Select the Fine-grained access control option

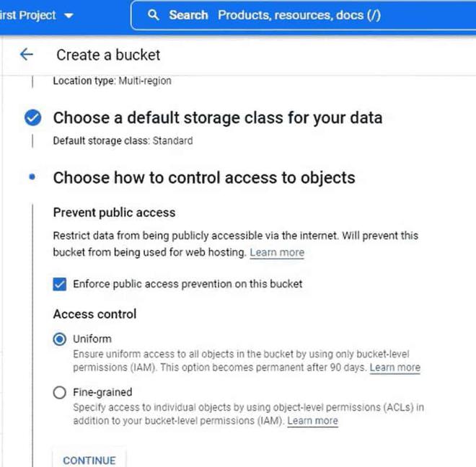click(x=60, y=393)
